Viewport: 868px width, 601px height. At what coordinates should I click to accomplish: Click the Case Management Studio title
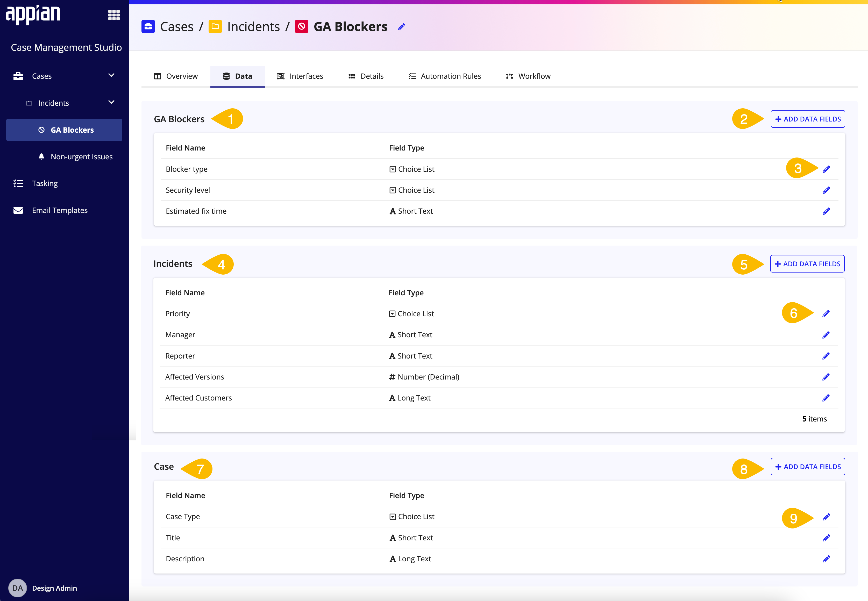click(66, 47)
